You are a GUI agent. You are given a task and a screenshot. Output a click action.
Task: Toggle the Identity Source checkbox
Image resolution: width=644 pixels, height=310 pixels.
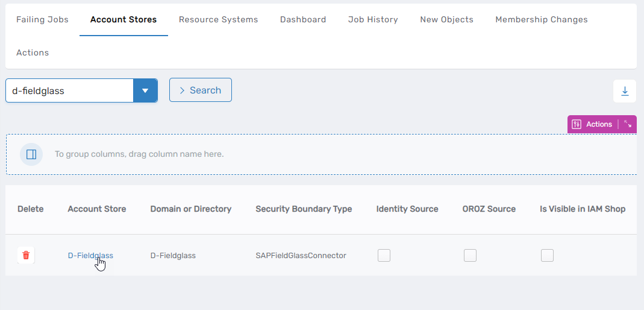[384, 256]
